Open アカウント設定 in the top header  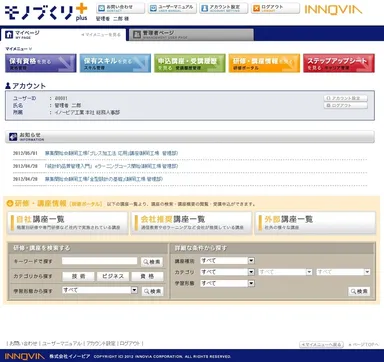(223, 8)
